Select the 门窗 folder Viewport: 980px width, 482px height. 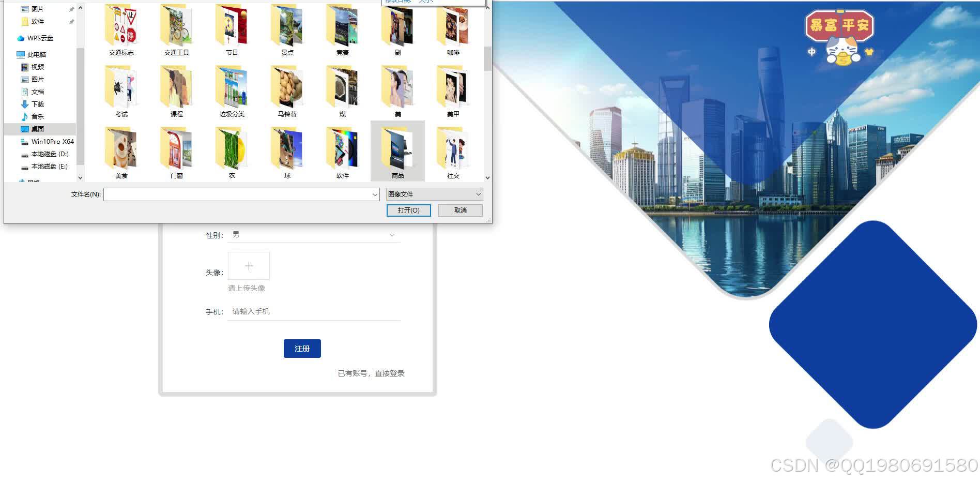tap(177, 152)
